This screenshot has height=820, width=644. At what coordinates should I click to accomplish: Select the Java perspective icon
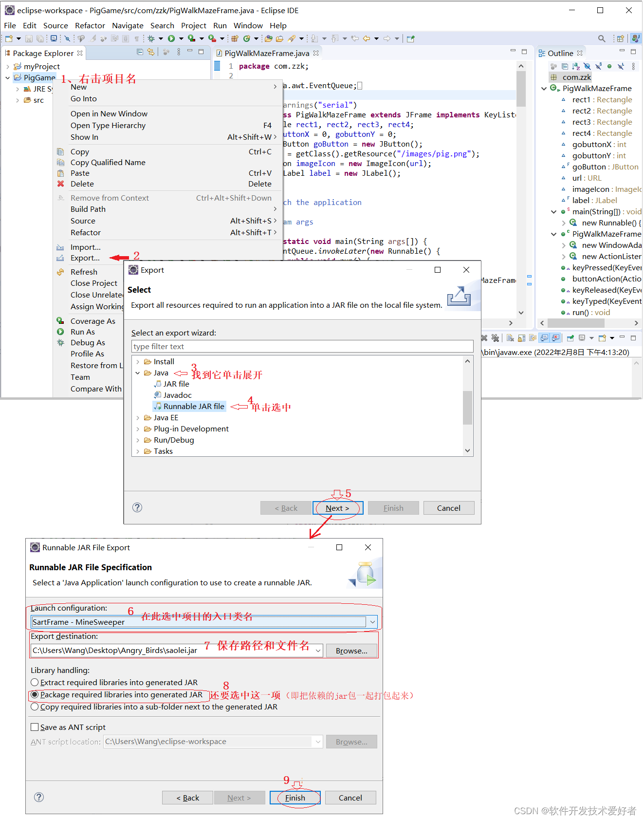tap(636, 38)
